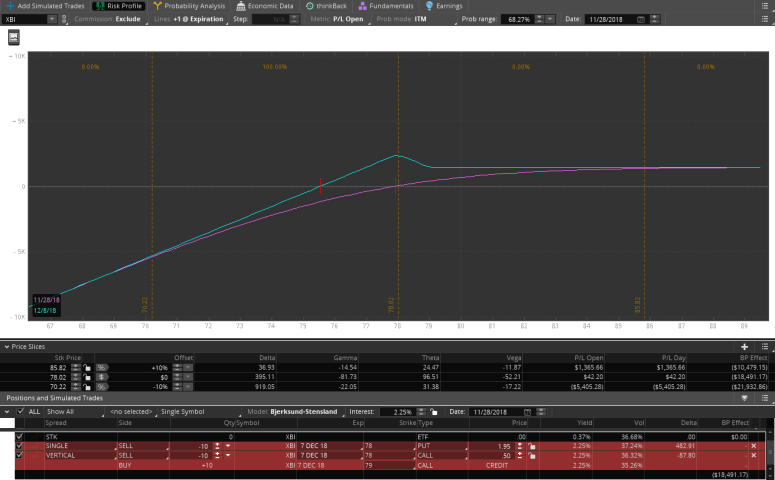Viewport: 775px width, 480px height.
Task: Adjust the +10% offset stepper
Action: coord(177,368)
